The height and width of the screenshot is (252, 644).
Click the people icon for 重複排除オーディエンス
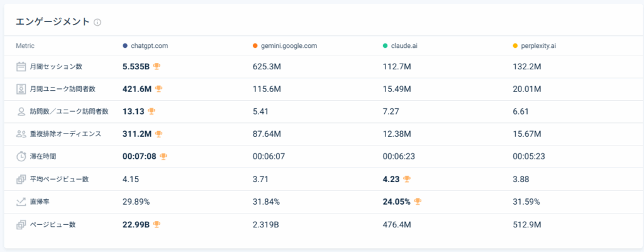pos(21,134)
